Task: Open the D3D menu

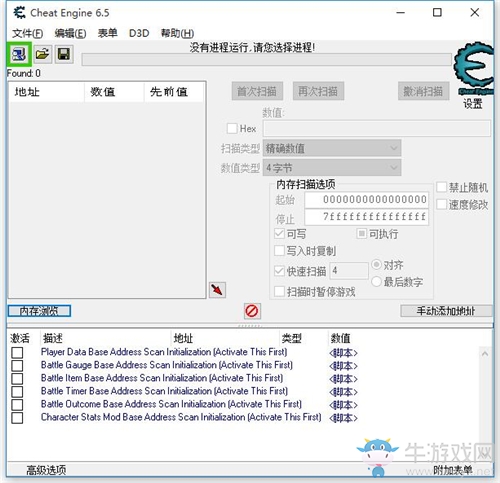Action: click(139, 33)
